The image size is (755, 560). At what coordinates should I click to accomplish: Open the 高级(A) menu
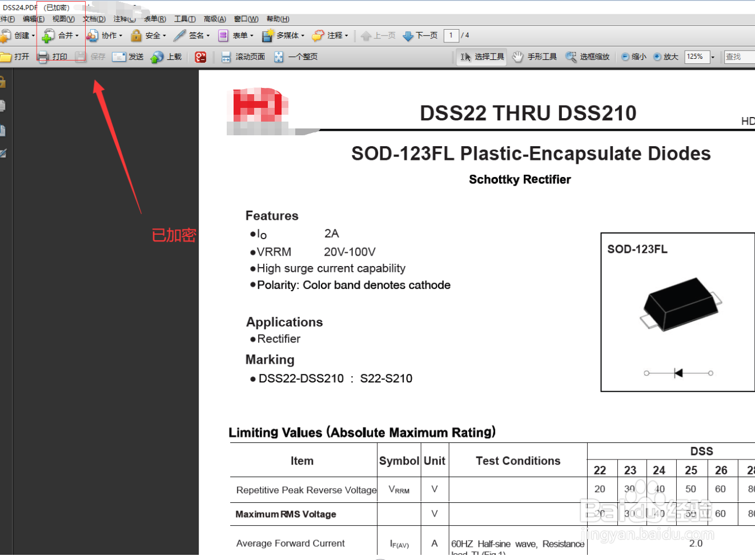click(x=215, y=19)
